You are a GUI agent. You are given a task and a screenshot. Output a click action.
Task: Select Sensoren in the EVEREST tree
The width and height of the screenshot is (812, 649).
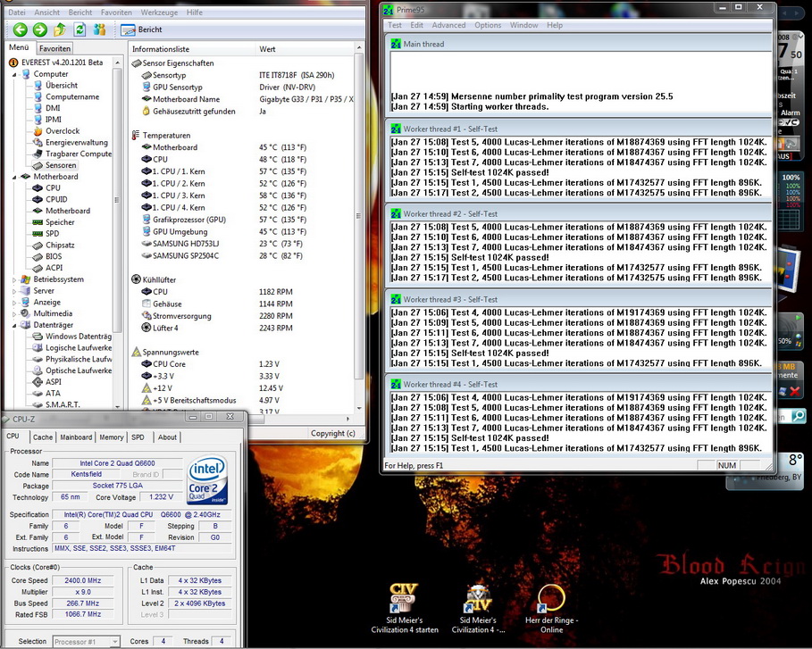pos(61,165)
